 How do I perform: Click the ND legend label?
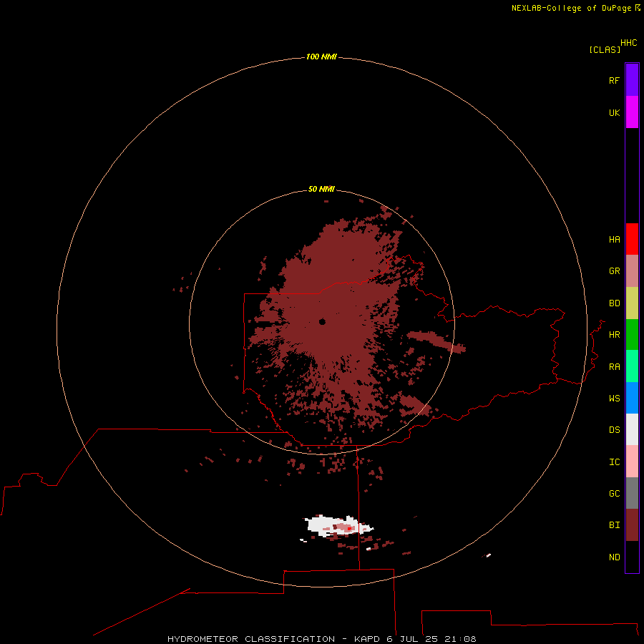tap(614, 557)
